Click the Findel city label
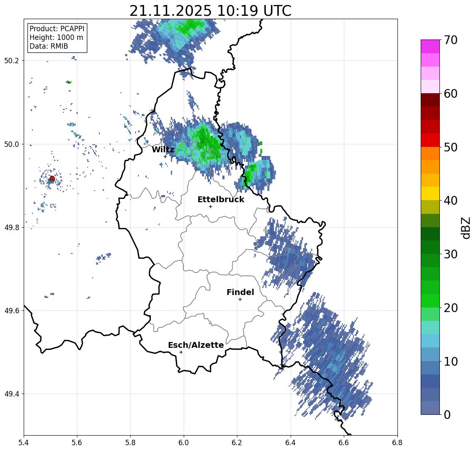 [240, 292]
